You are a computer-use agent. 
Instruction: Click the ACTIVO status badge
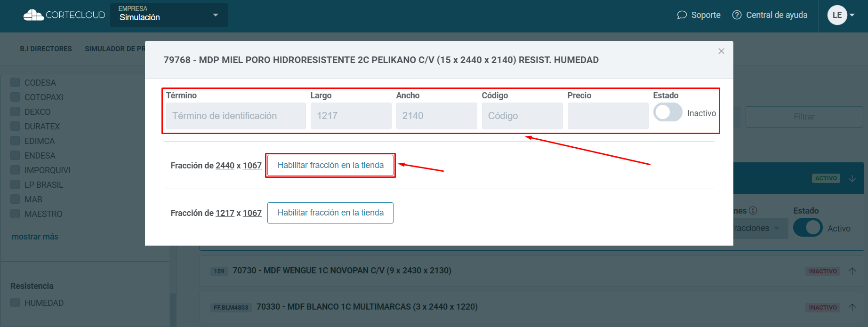pos(826,178)
